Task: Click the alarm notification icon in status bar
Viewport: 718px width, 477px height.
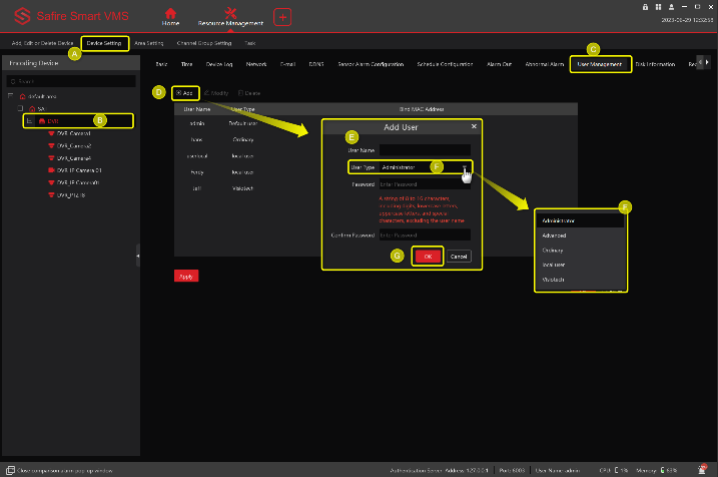Action: pos(703,469)
